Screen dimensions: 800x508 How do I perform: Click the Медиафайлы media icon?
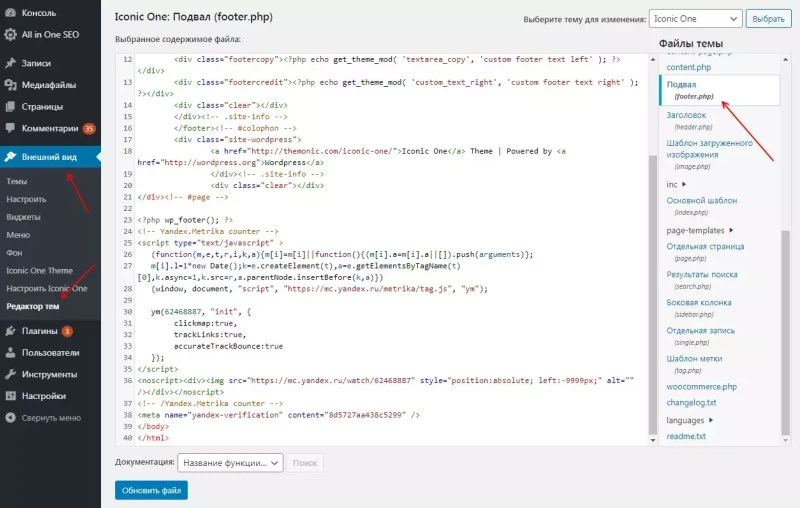[x=10, y=85]
